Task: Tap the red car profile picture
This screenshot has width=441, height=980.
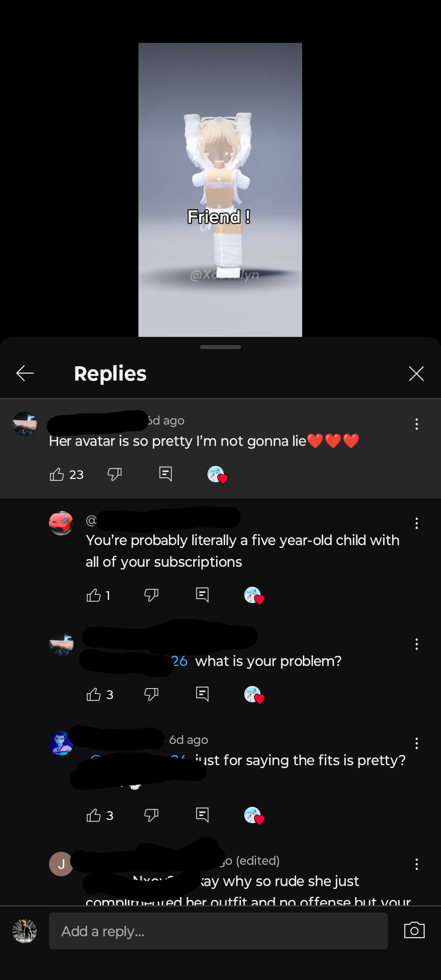Action: click(x=61, y=523)
